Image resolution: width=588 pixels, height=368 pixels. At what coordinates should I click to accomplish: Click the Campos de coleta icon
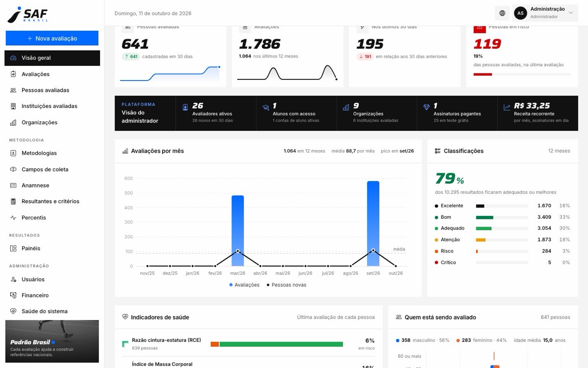(x=13, y=169)
